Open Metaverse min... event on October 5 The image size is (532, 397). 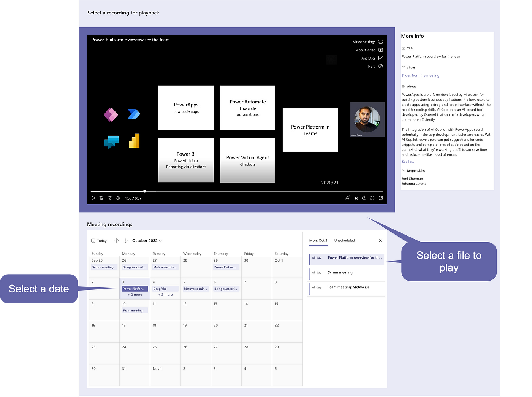tap(196, 289)
